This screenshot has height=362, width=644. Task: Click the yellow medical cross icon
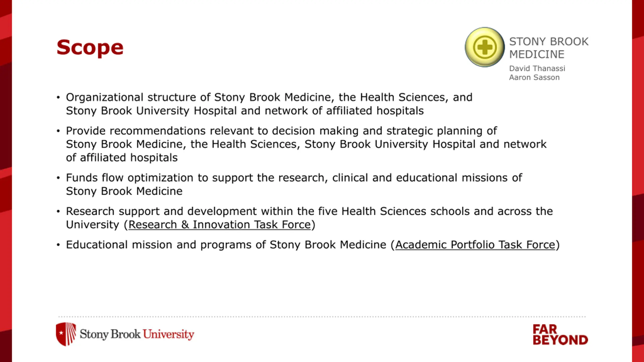click(x=485, y=47)
